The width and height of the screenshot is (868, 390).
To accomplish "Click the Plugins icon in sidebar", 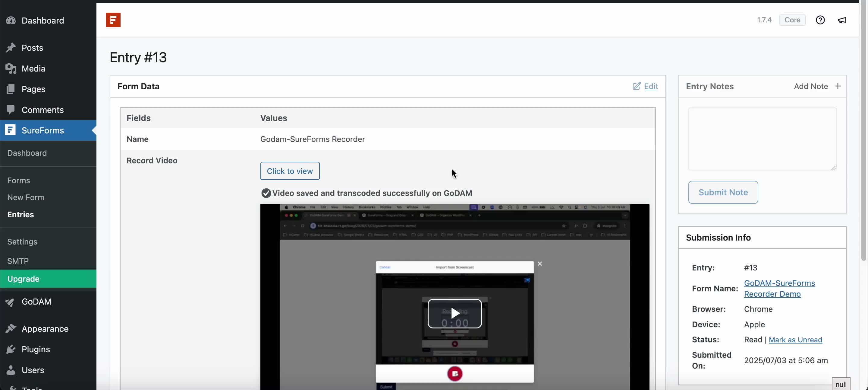I will click(11, 349).
